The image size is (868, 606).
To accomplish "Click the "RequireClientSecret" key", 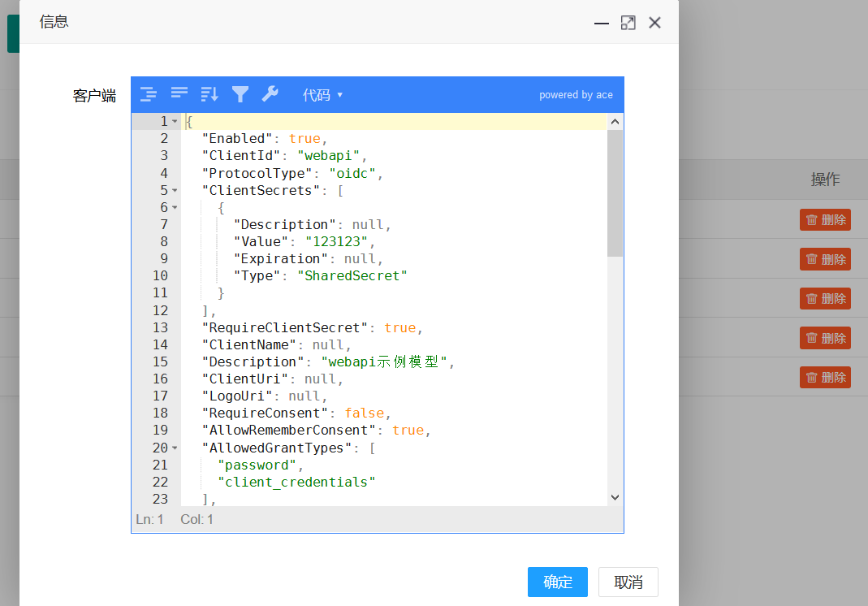I will [284, 328].
